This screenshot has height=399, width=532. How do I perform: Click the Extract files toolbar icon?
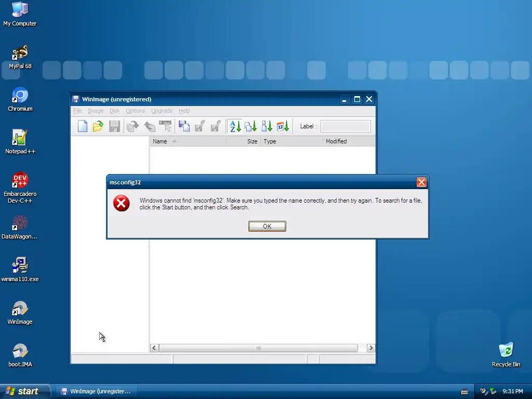132,126
